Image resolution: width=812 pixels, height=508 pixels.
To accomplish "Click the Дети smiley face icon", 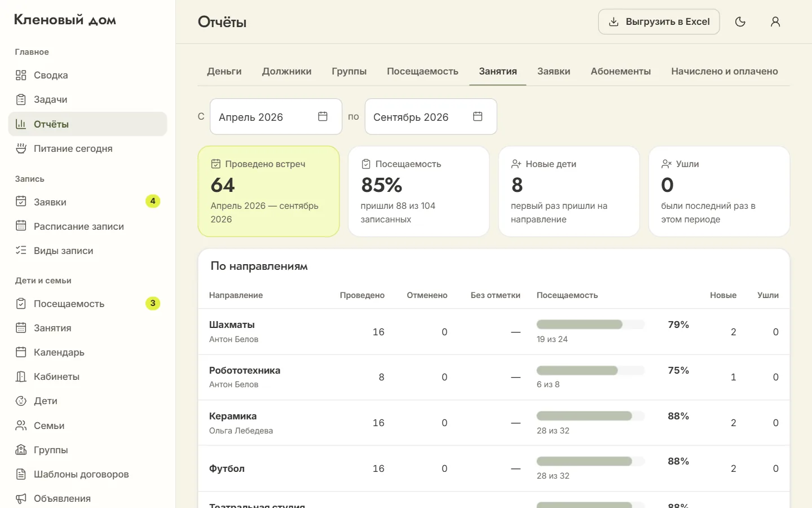I will coord(21,401).
